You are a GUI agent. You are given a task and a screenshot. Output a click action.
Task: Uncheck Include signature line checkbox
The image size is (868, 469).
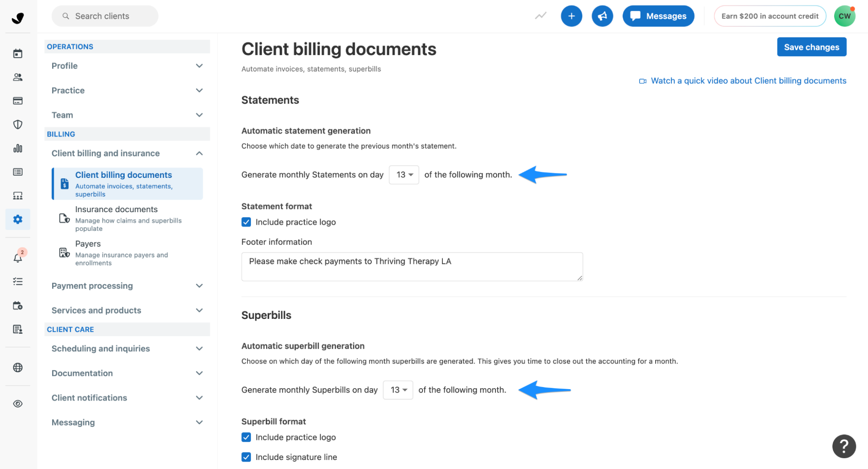(x=246, y=457)
